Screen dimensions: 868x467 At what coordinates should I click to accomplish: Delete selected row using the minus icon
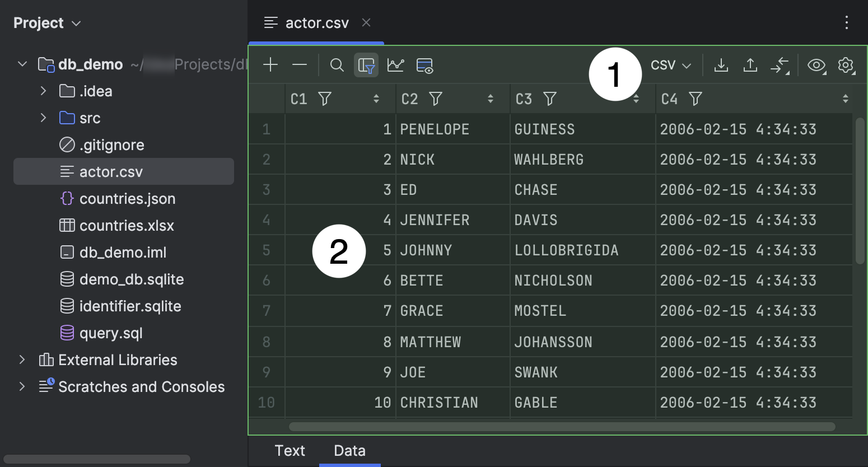[299, 64]
